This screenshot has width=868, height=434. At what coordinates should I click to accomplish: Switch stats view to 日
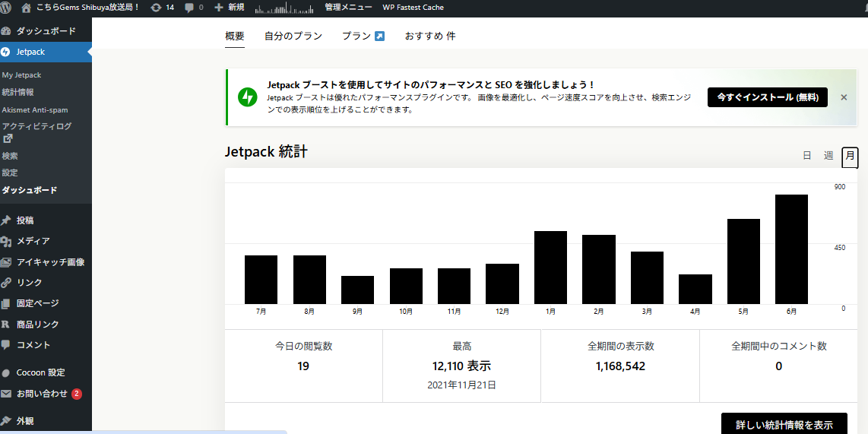[x=807, y=156]
